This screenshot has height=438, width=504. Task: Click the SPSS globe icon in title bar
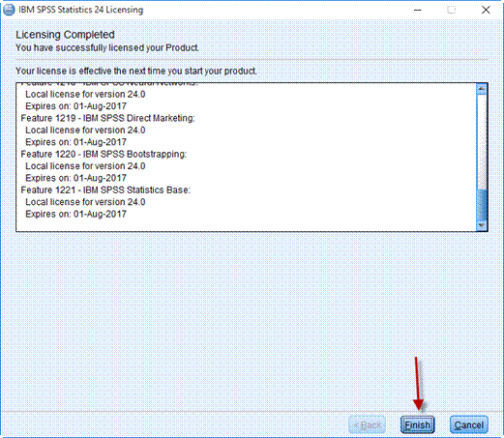pos(9,10)
